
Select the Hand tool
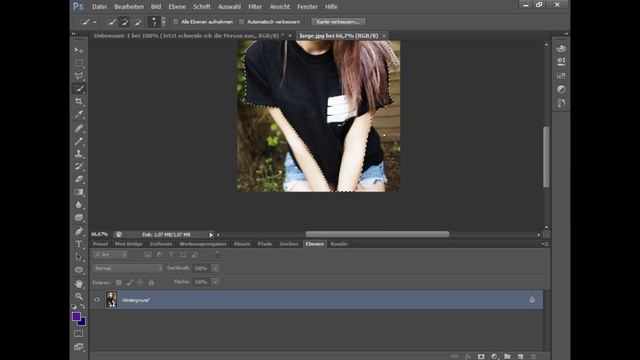[79, 283]
